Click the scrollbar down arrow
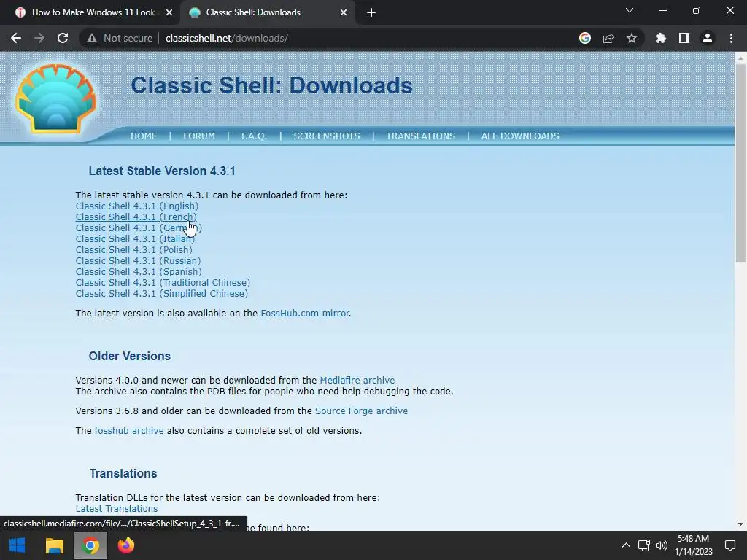Screen dimensions: 747x560 pos(740,524)
